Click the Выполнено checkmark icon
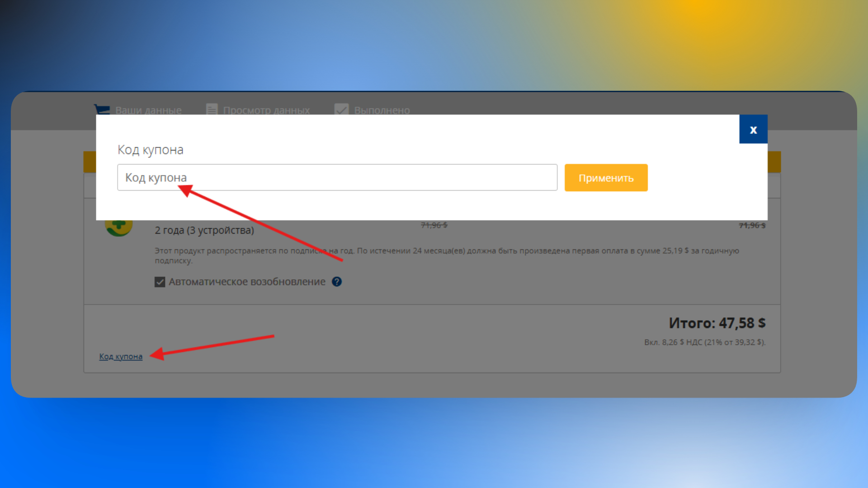 pos(341,109)
